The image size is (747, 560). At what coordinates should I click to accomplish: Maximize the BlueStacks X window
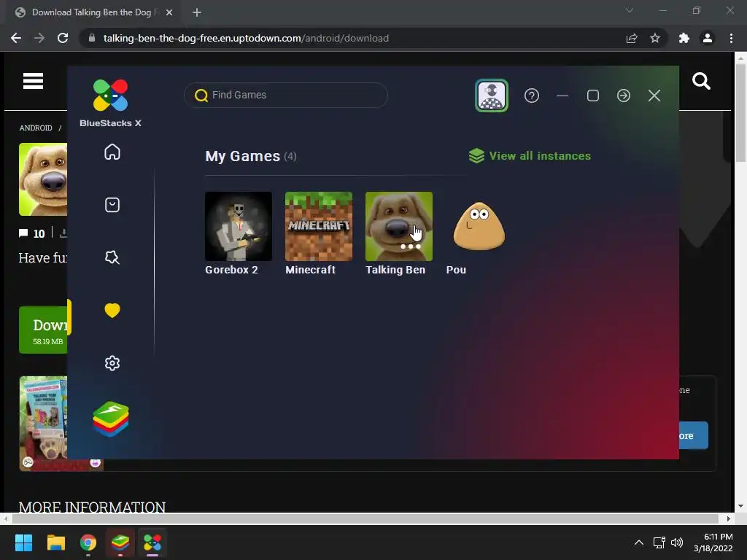pyautogui.click(x=593, y=96)
